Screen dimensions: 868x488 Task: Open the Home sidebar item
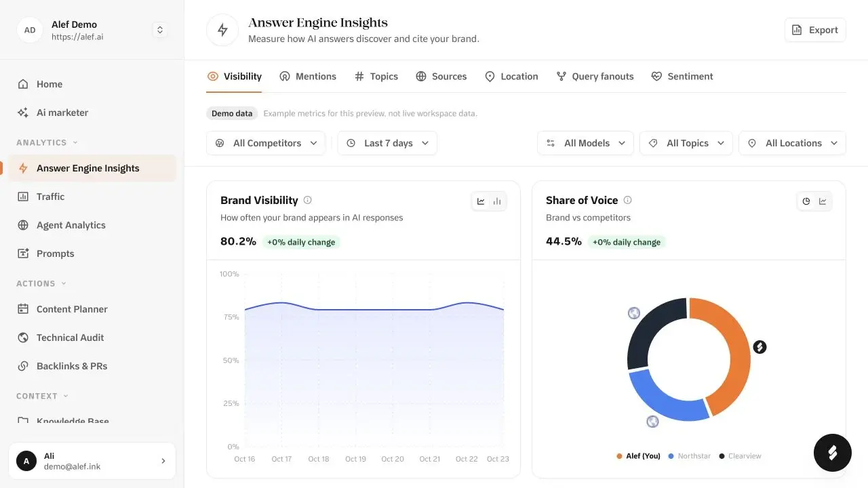click(92, 84)
